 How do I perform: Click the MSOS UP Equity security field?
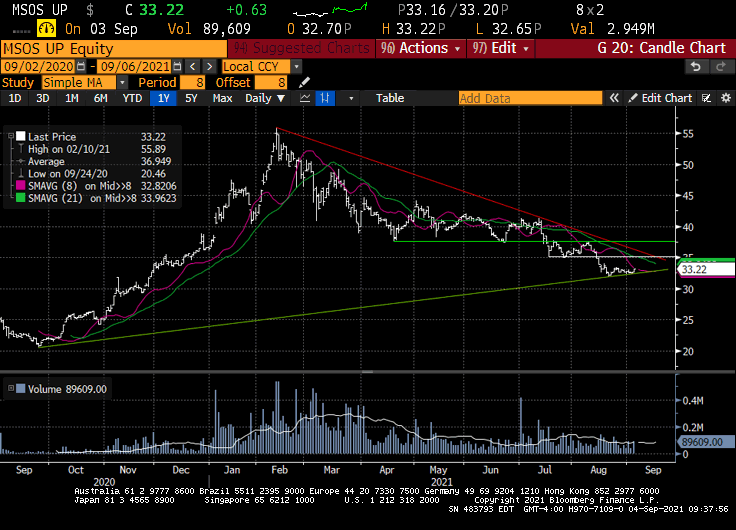pos(114,49)
